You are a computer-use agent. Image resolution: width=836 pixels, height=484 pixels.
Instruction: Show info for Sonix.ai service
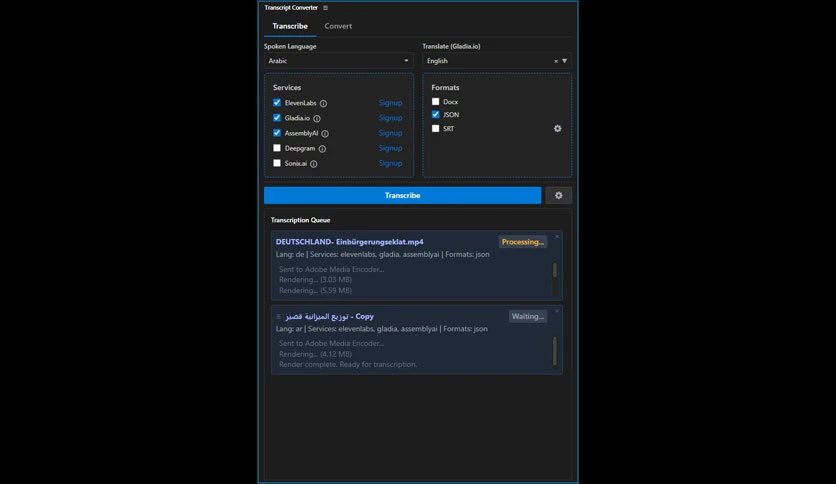(314, 164)
